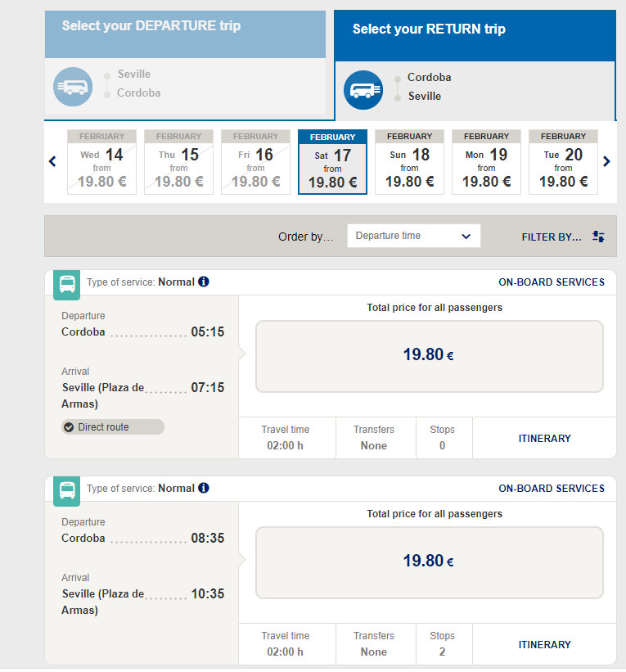Show previous dates with left arrow

click(53, 161)
